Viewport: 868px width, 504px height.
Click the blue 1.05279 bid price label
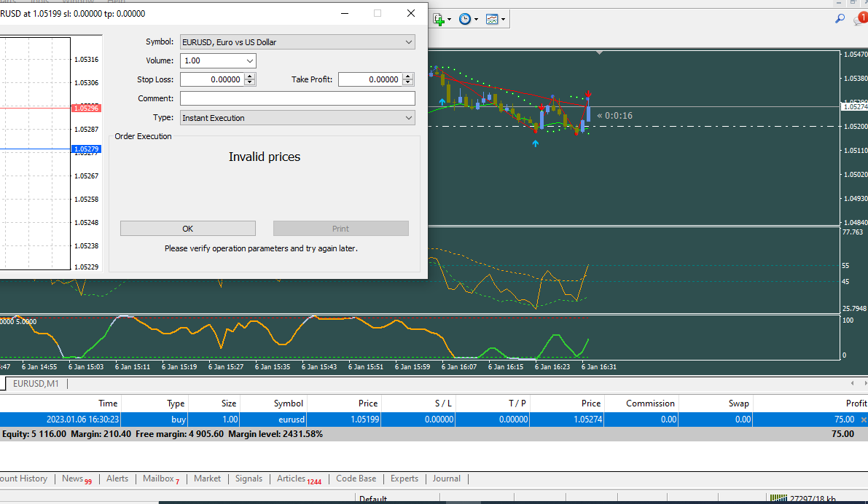[86, 149]
